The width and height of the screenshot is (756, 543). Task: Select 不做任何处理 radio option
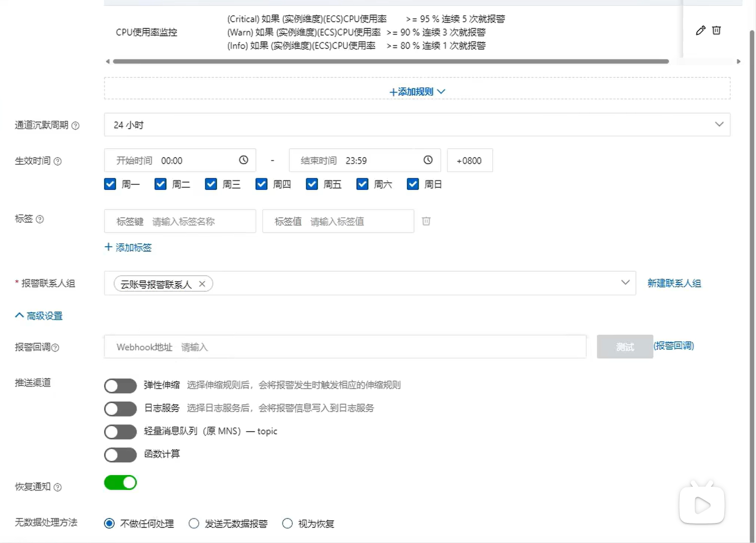coord(109,524)
